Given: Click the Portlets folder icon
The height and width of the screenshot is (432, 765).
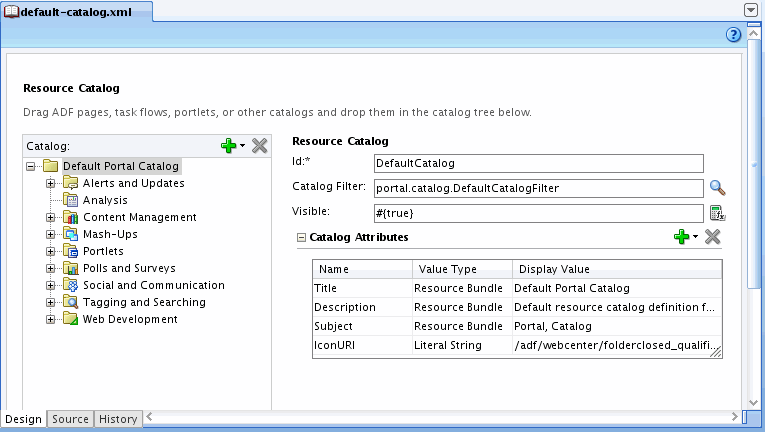Looking at the screenshot, I should pos(71,251).
